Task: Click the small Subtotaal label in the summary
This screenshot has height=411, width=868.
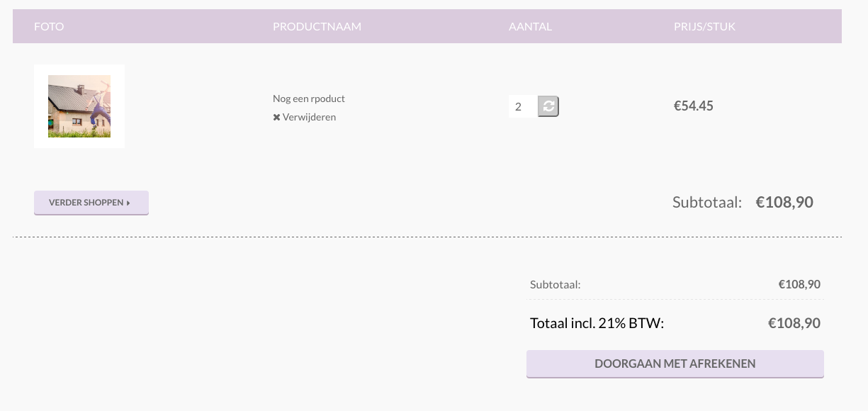Action: pyautogui.click(x=556, y=284)
